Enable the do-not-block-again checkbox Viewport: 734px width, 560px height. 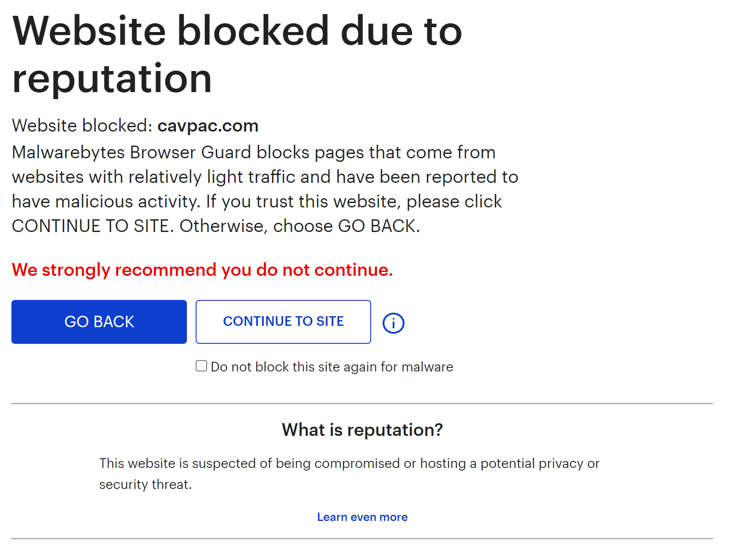tap(201, 366)
